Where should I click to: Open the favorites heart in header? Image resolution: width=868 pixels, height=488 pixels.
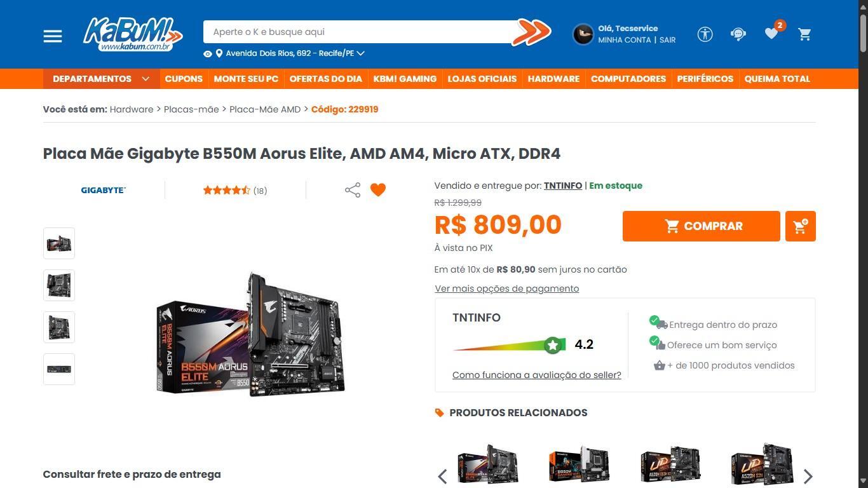click(771, 34)
